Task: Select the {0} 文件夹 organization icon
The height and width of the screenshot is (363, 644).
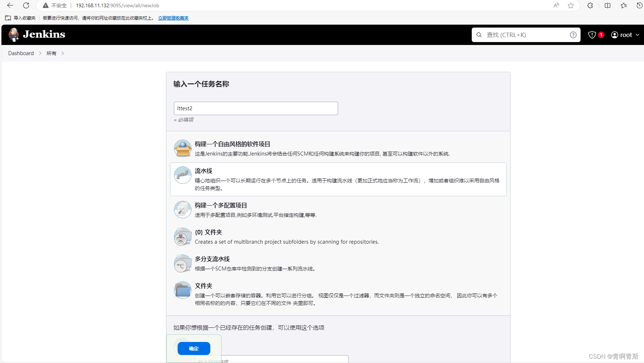Action: click(x=183, y=236)
